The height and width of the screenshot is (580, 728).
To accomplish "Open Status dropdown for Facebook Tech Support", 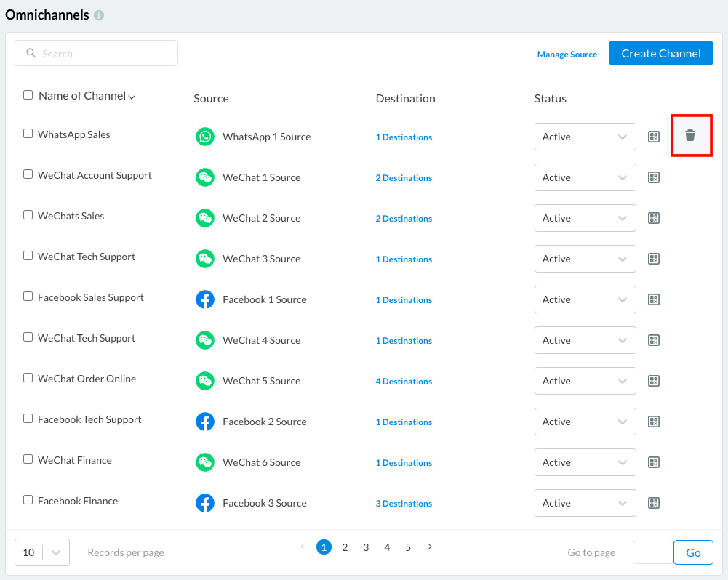I will point(585,422).
